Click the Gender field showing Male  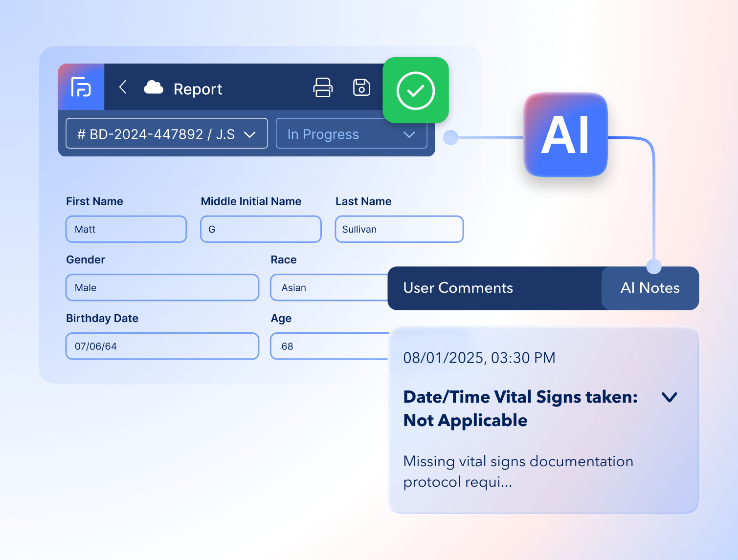pyautogui.click(x=162, y=287)
